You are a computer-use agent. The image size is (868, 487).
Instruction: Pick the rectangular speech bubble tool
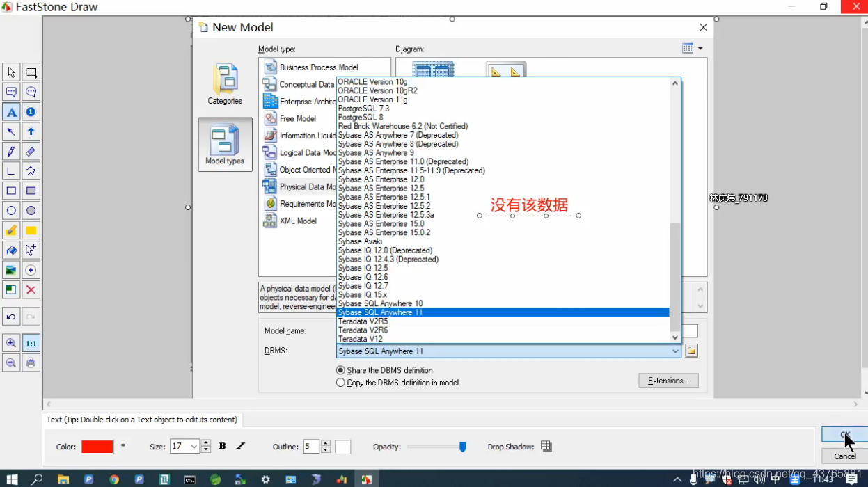tap(11, 92)
